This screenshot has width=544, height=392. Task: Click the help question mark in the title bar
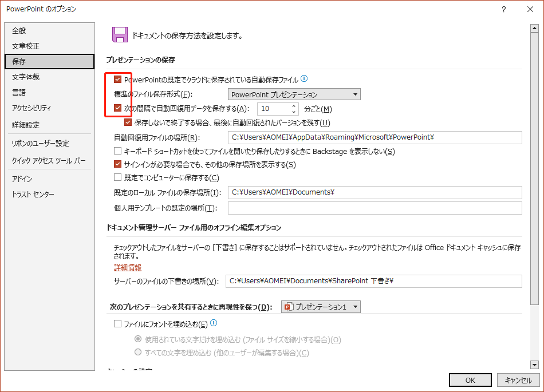click(x=503, y=9)
